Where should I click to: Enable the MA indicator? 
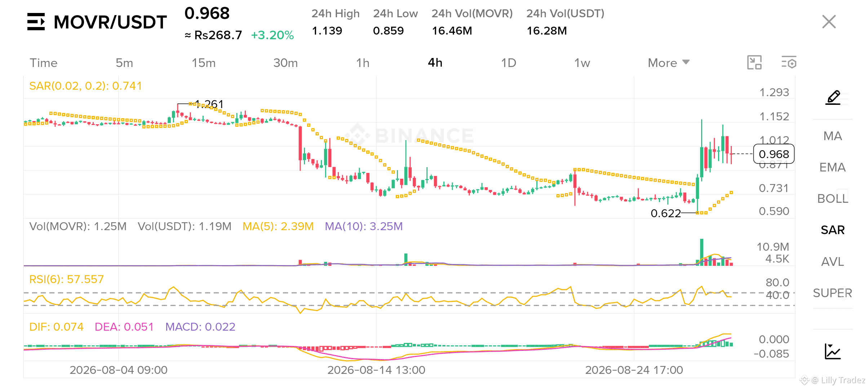pyautogui.click(x=833, y=136)
